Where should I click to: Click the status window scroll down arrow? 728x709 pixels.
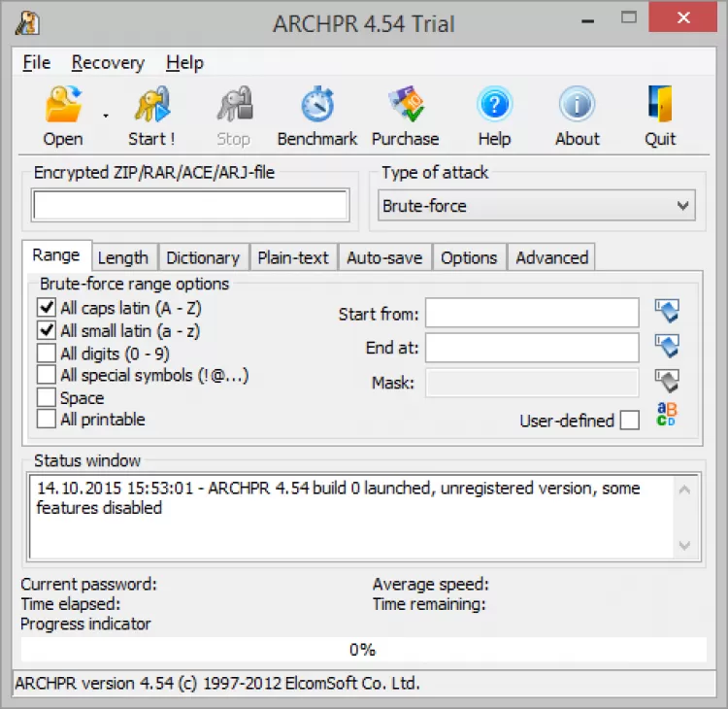(684, 545)
